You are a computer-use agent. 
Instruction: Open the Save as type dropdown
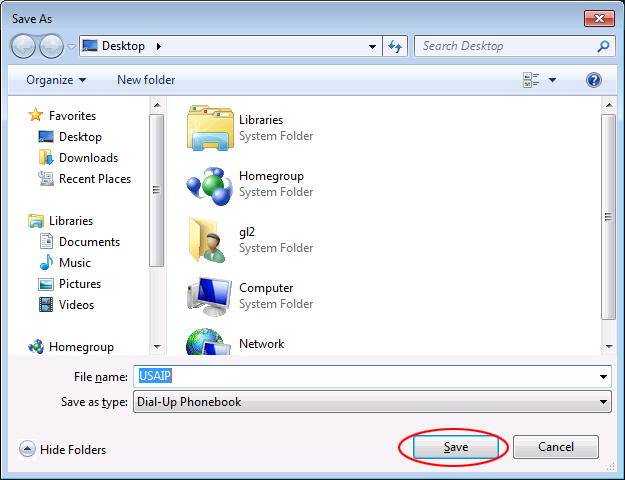[x=372, y=402]
